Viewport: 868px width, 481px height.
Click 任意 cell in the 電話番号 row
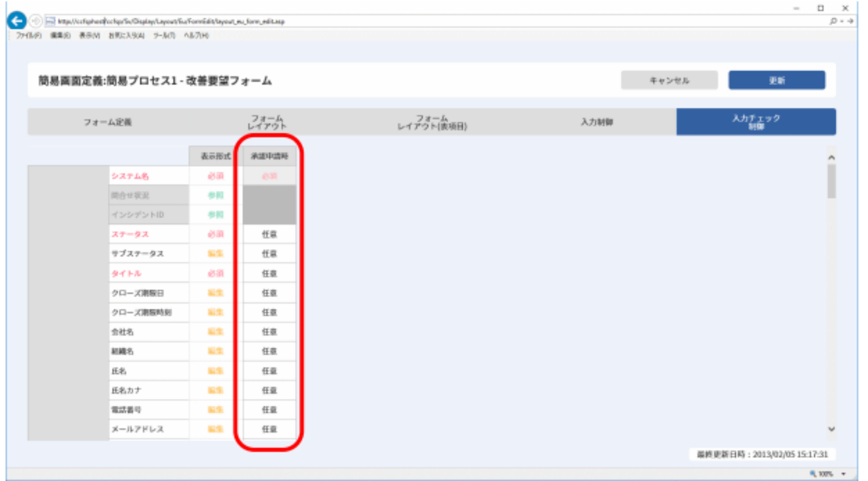[270, 410]
